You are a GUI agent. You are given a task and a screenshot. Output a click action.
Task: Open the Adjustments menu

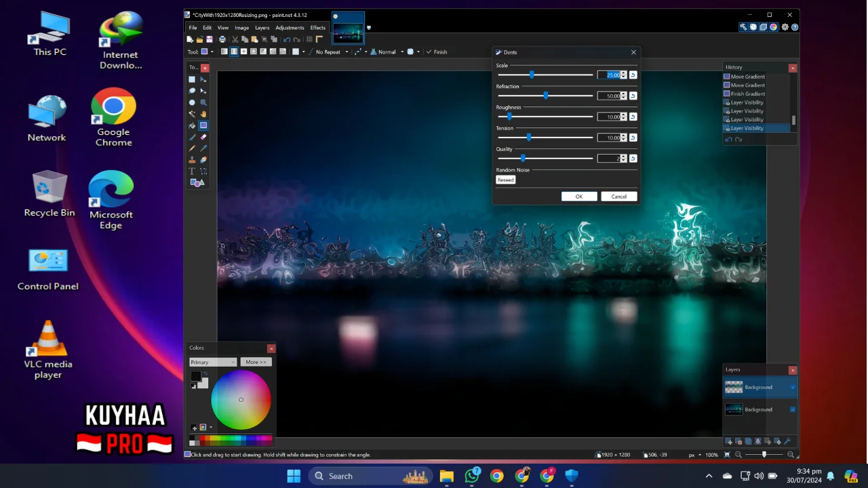[290, 28]
